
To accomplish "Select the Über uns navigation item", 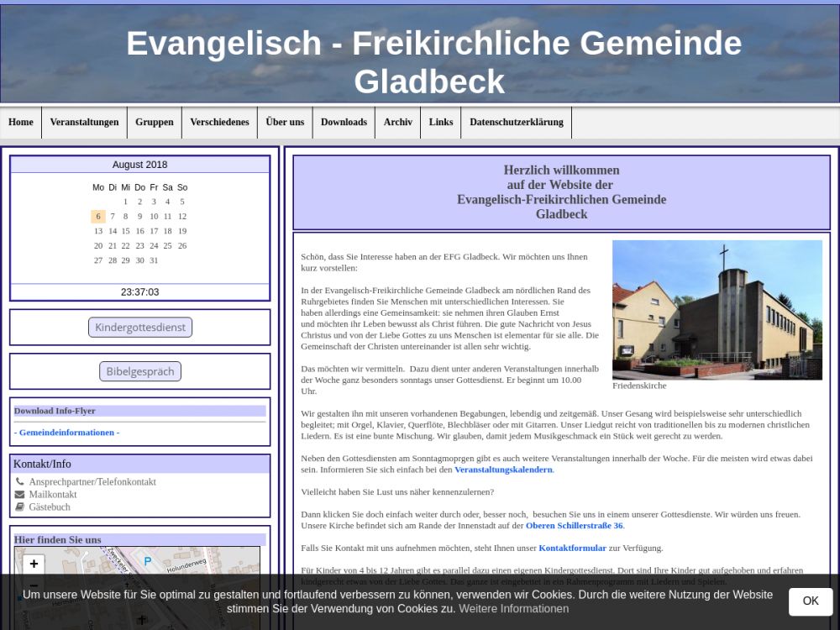I will point(285,123).
